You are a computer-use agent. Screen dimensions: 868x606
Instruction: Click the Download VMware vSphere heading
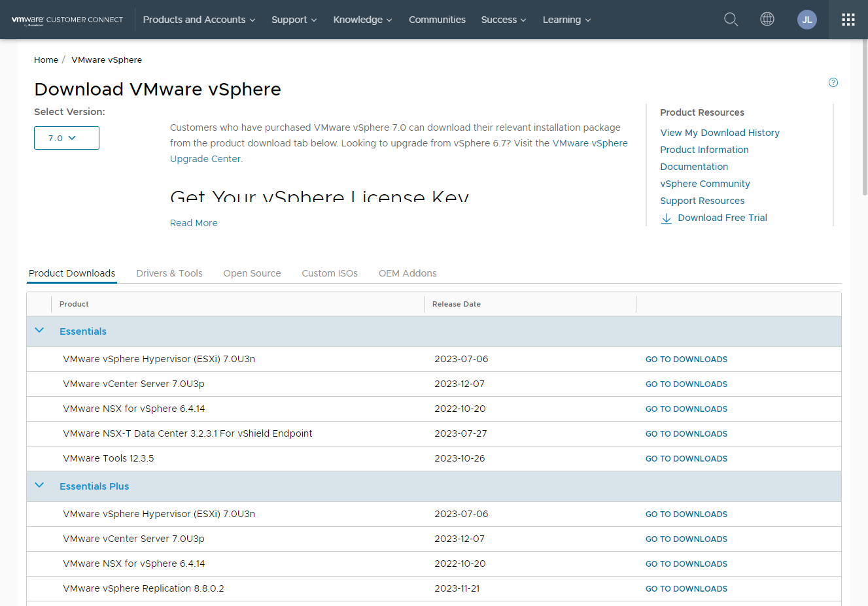point(158,90)
